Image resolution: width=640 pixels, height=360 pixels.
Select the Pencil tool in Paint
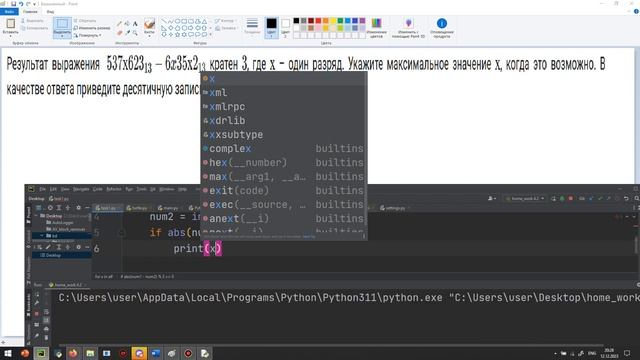119,24
